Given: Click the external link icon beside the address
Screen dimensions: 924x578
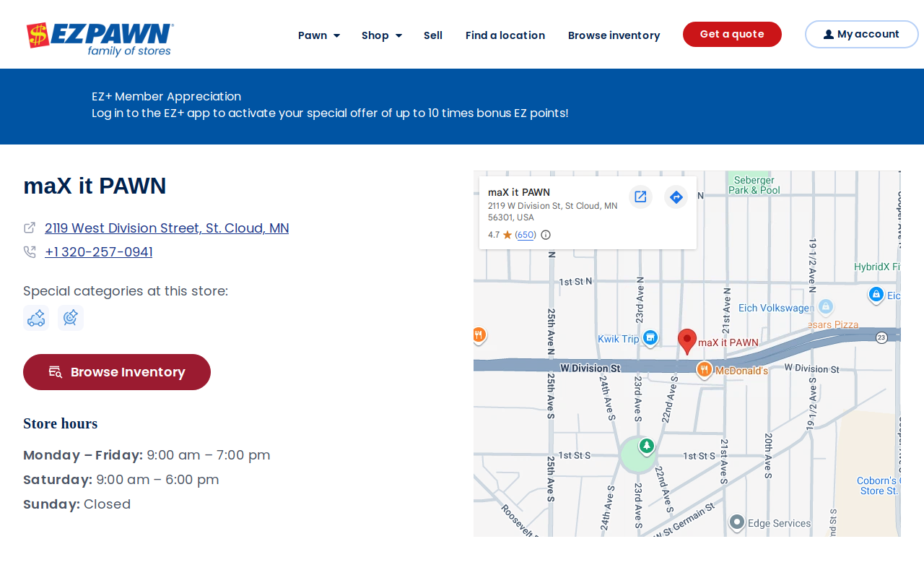Looking at the screenshot, I should [30, 228].
